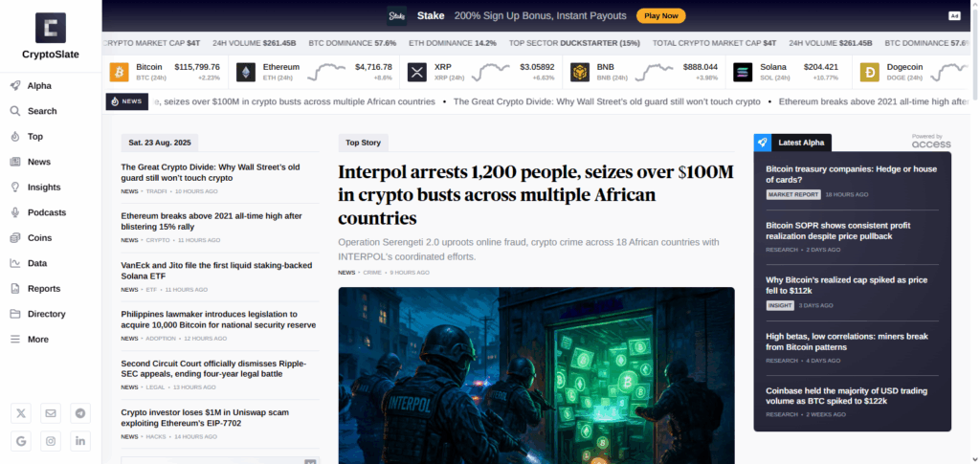This screenshot has width=980, height=464.
Task: Open the Google News icon
Action: click(x=21, y=441)
